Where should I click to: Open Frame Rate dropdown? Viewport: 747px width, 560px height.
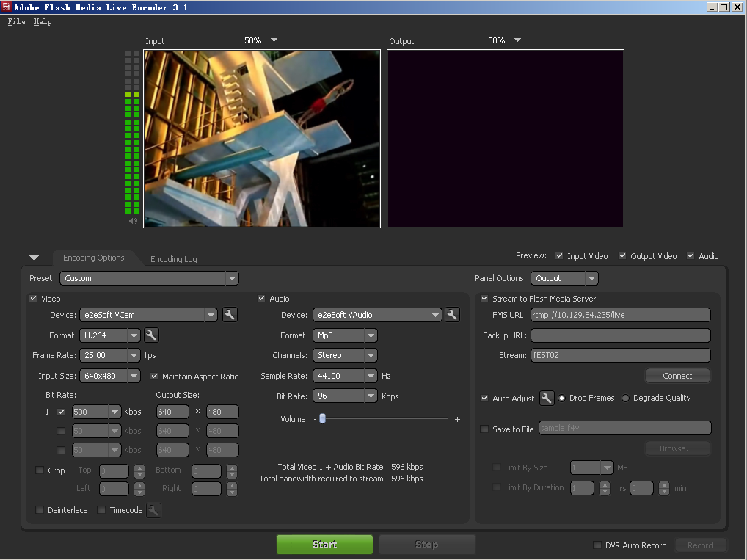point(110,355)
